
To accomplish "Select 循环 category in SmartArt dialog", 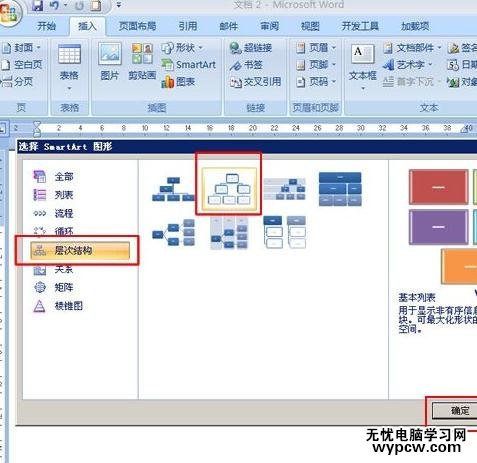I will (x=53, y=231).
